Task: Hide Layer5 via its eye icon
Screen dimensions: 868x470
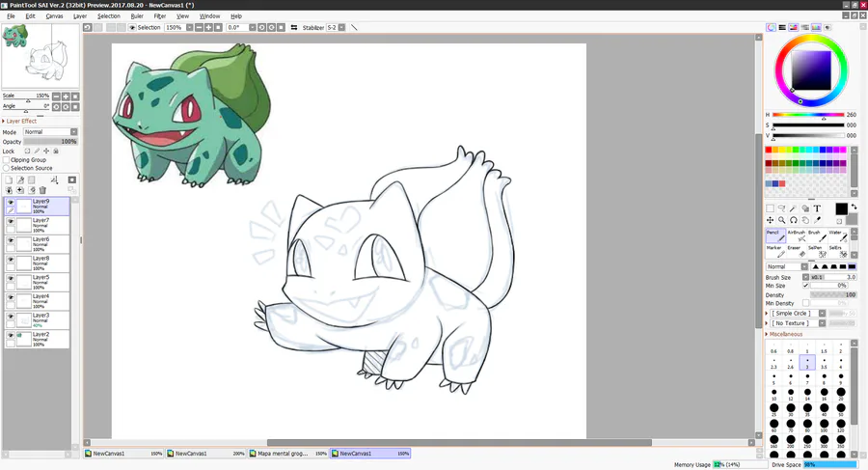Action: [11, 278]
